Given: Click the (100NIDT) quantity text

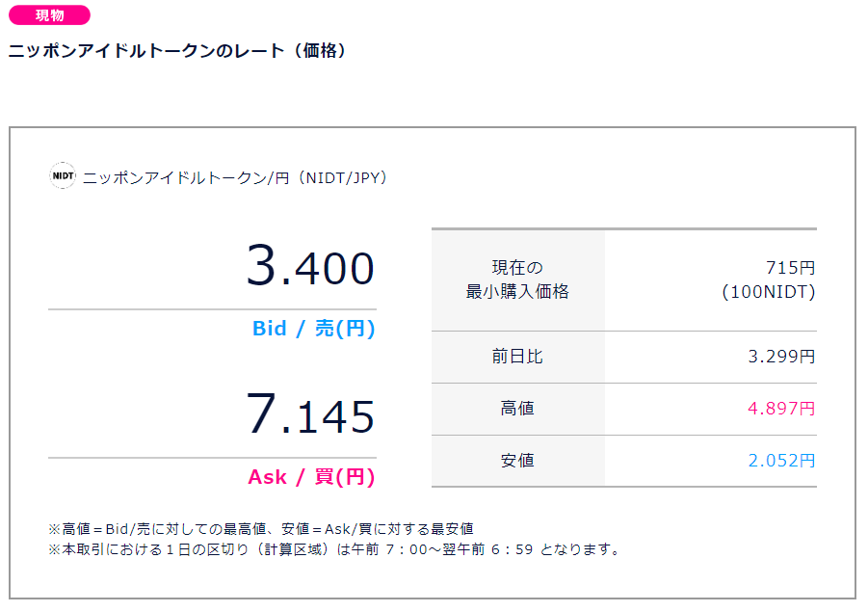Looking at the screenshot, I should click(x=768, y=292).
